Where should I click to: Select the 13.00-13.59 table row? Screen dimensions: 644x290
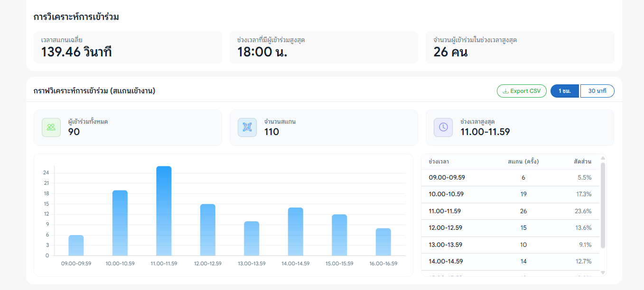[x=510, y=245]
